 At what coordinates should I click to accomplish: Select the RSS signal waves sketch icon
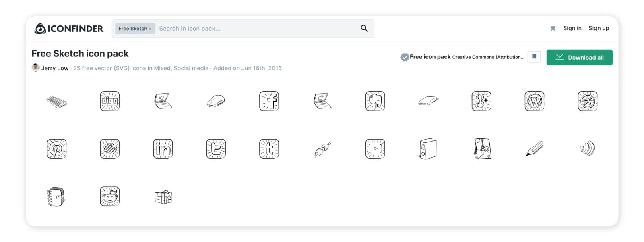click(588, 148)
